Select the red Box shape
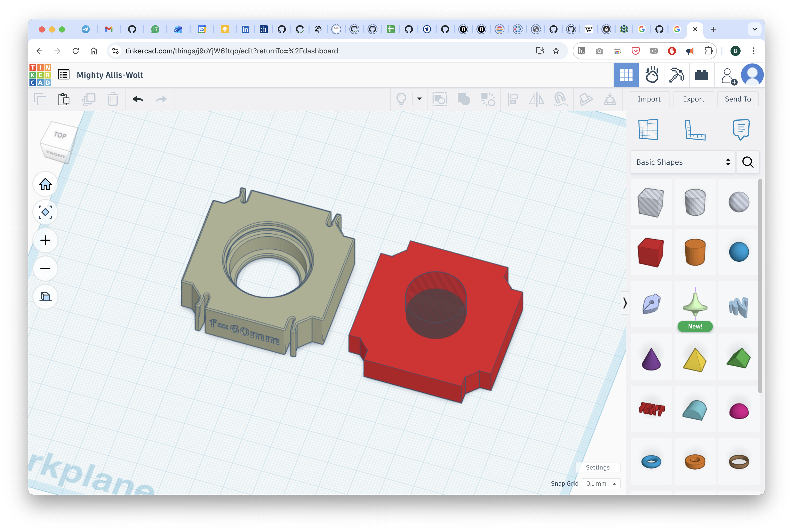Screen dimensions: 793x532 click(x=650, y=252)
